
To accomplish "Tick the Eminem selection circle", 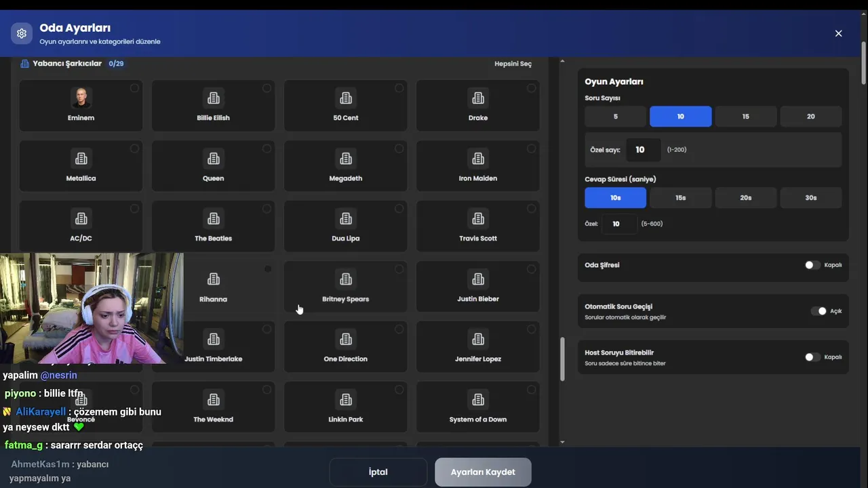I will click(134, 88).
